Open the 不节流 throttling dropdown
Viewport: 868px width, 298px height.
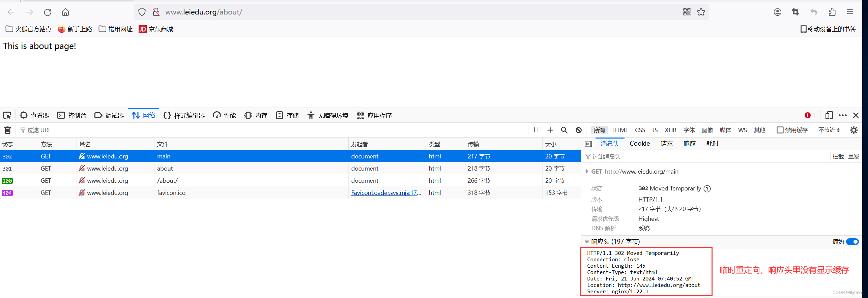pyautogui.click(x=829, y=130)
